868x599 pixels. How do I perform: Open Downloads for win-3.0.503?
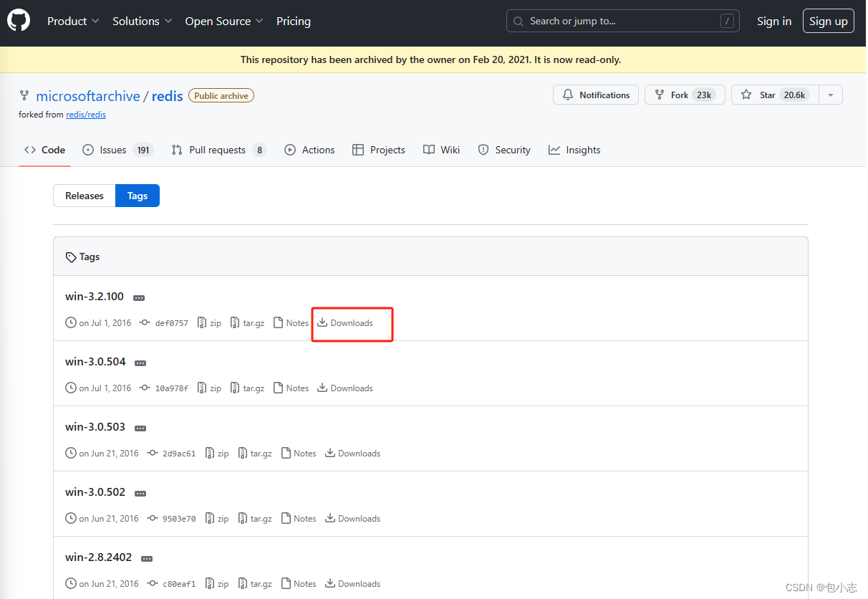[x=353, y=454]
